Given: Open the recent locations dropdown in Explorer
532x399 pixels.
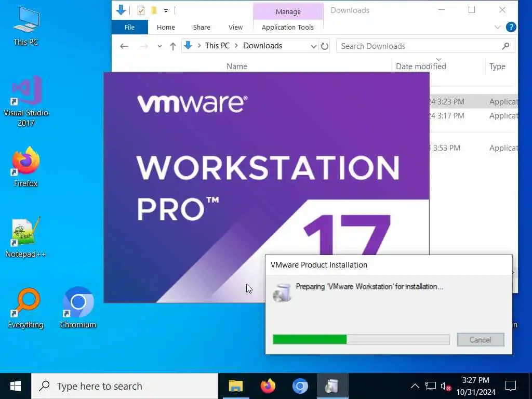Looking at the screenshot, I should click(159, 46).
